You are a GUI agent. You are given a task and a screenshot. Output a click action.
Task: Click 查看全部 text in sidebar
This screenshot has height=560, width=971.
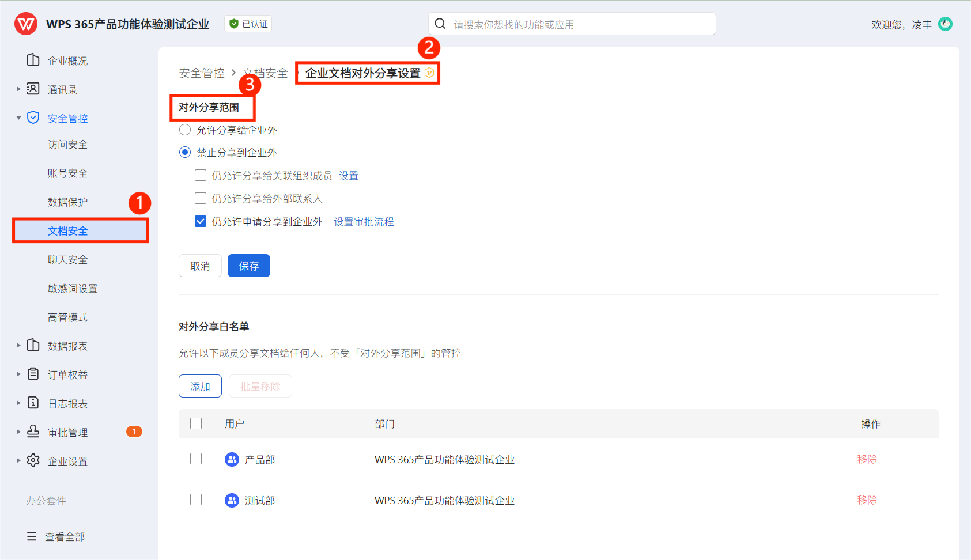65,537
